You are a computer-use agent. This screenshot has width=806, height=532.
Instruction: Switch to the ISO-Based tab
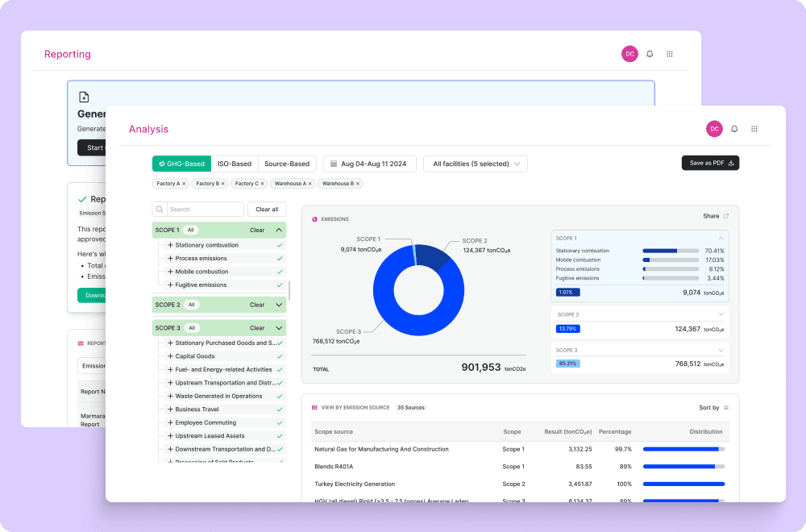point(235,164)
